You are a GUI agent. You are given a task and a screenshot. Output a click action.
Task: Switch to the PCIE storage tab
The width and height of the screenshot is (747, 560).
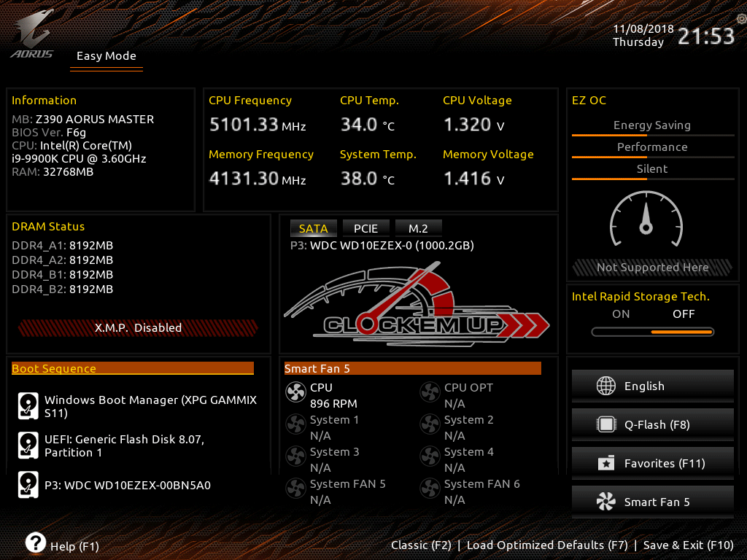click(x=365, y=228)
